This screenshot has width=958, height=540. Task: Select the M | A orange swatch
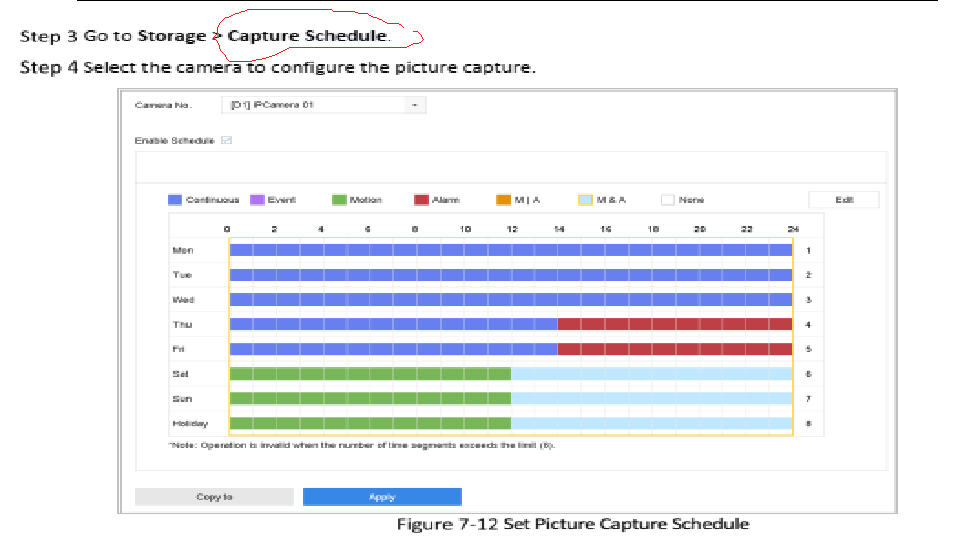[503, 200]
